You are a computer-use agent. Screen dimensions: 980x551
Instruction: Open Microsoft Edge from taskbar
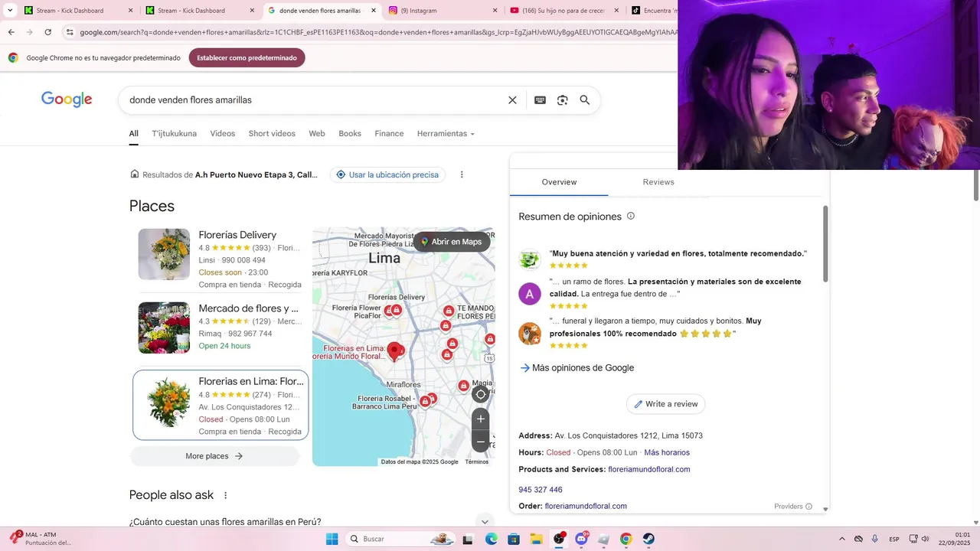coord(491,539)
